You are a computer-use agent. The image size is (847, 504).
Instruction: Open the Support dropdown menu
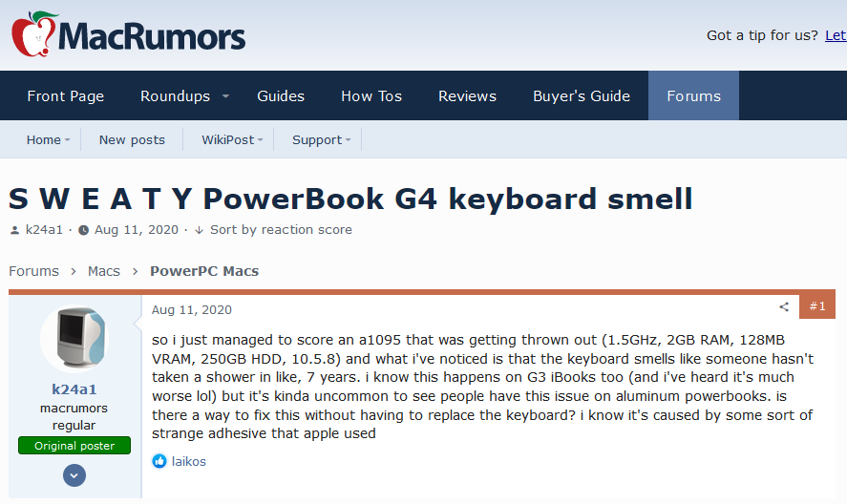coord(348,140)
